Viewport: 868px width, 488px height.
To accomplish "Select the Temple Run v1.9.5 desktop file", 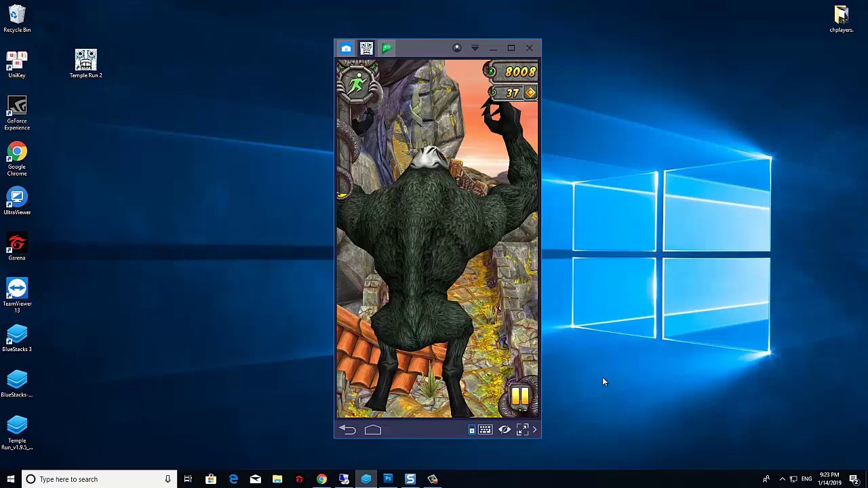I will [x=17, y=432].
